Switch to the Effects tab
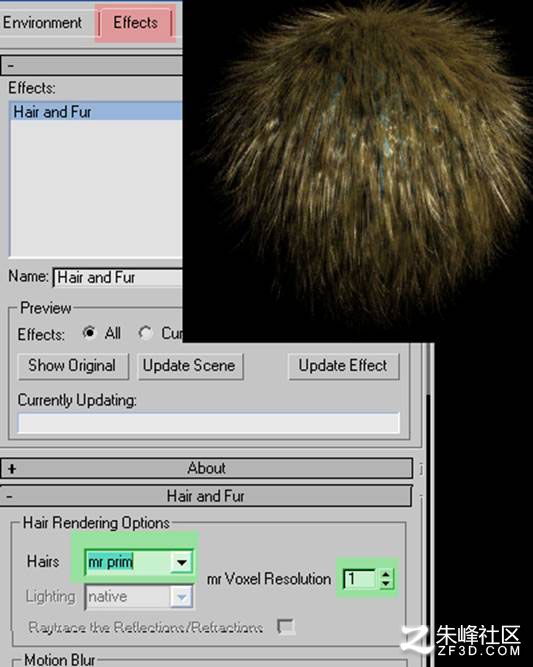The width and height of the screenshot is (533, 667). (x=135, y=23)
